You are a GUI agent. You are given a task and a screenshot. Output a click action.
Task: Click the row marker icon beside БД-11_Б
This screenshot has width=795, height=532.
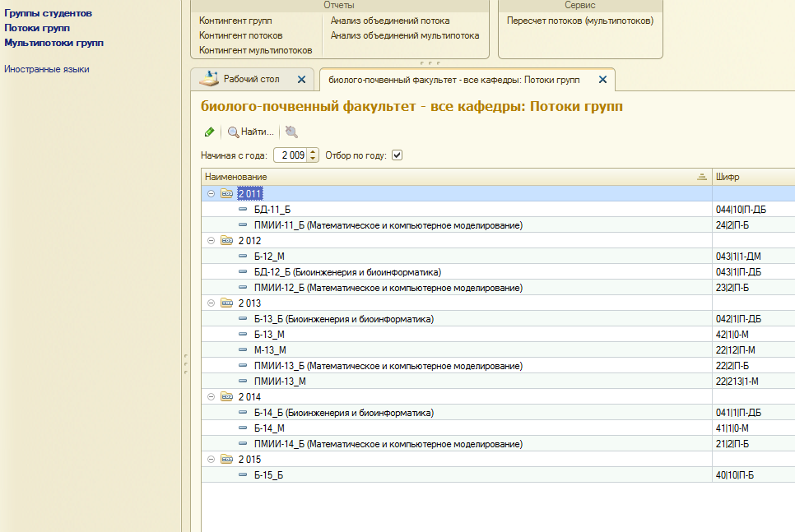(x=243, y=209)
